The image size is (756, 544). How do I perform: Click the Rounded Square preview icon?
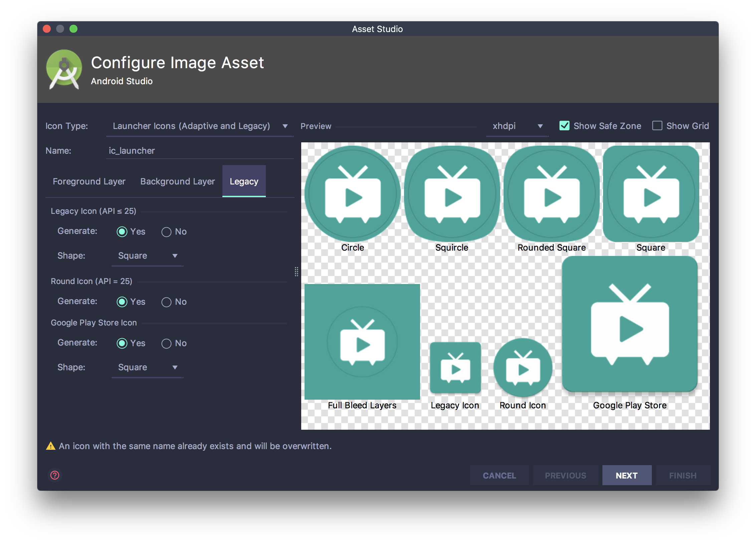pos(552,194)
